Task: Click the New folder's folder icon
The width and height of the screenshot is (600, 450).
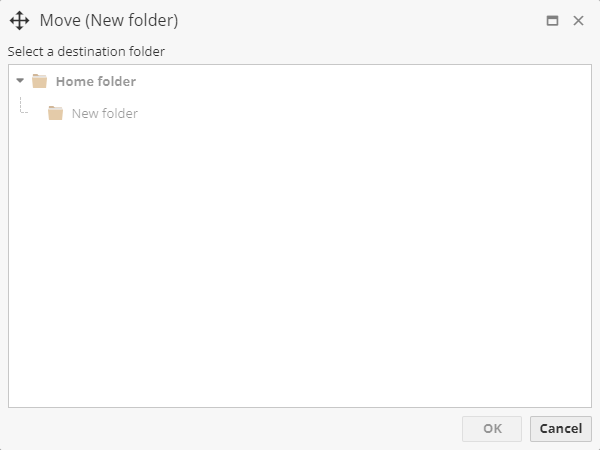Action: click(56, 113)
